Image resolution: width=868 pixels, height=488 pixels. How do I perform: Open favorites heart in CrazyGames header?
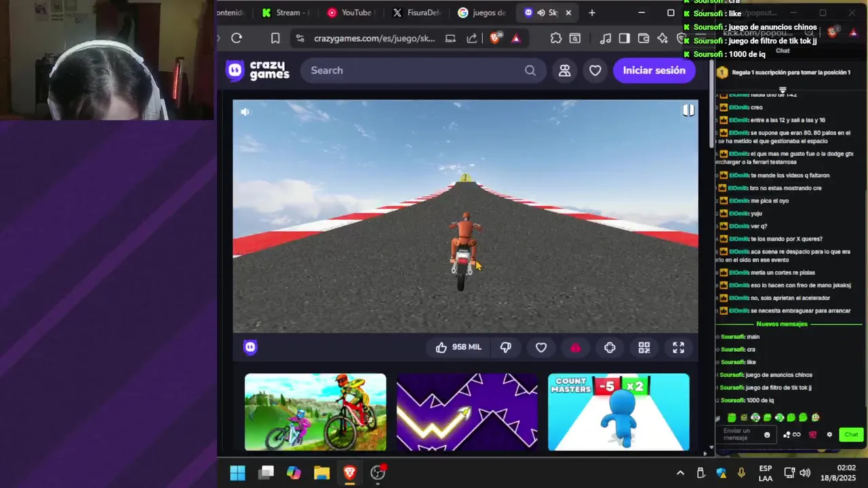coord(595,70)
